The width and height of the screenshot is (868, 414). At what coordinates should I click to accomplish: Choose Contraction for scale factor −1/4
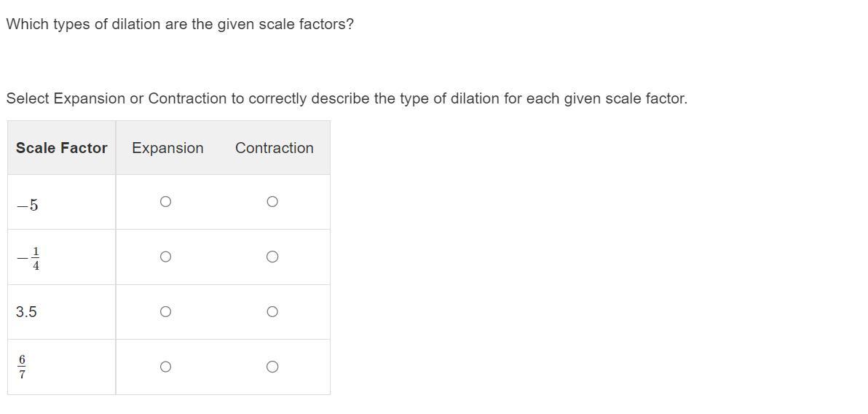pos(272,257)
